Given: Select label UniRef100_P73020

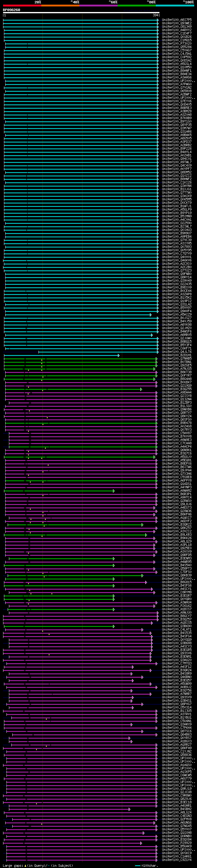Looking at the screenshot, I should coord(177,43).
